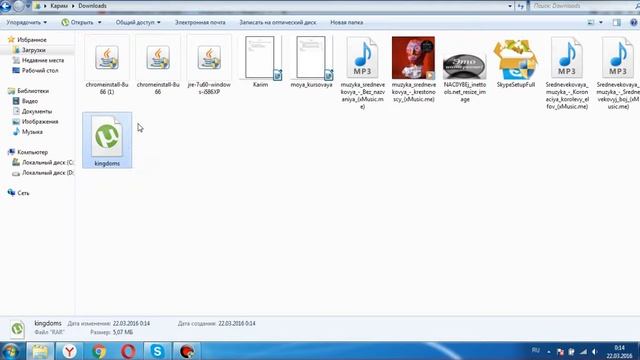Launch the SkypeSetupFull installer
This screenshot has width=640, height=360.
point(516,63)
